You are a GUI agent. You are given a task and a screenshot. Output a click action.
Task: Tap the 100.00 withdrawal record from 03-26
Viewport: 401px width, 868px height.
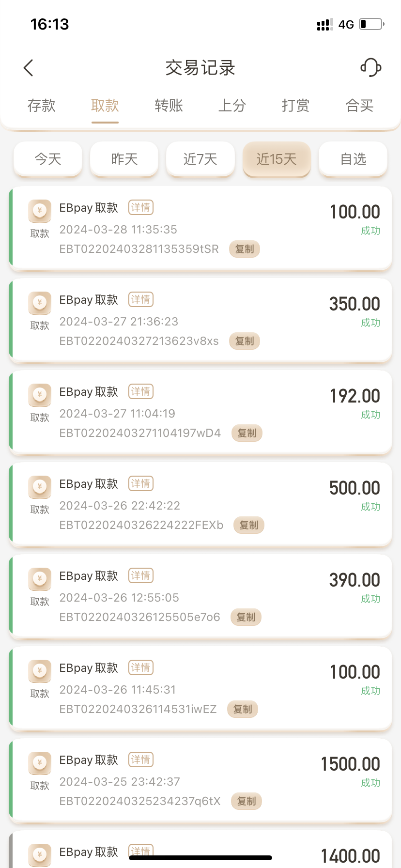(200, 688)
